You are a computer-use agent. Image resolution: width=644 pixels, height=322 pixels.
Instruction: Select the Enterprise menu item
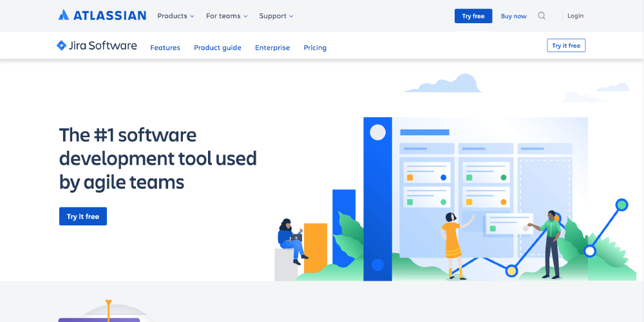pos(272,48)
